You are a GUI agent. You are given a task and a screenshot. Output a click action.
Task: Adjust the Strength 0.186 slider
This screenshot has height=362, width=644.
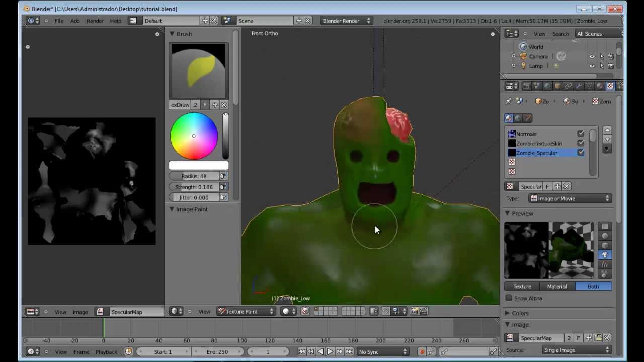(x=194, y=187)
